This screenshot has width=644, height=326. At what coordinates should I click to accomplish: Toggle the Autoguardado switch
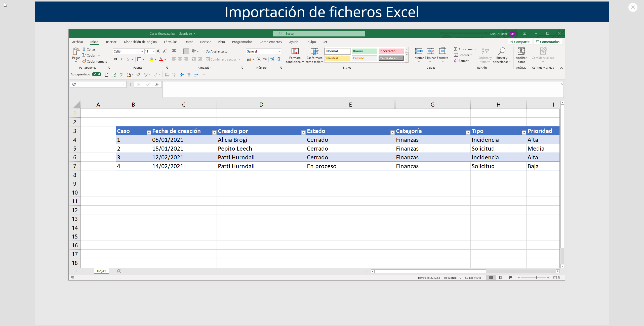click(97, 74)
